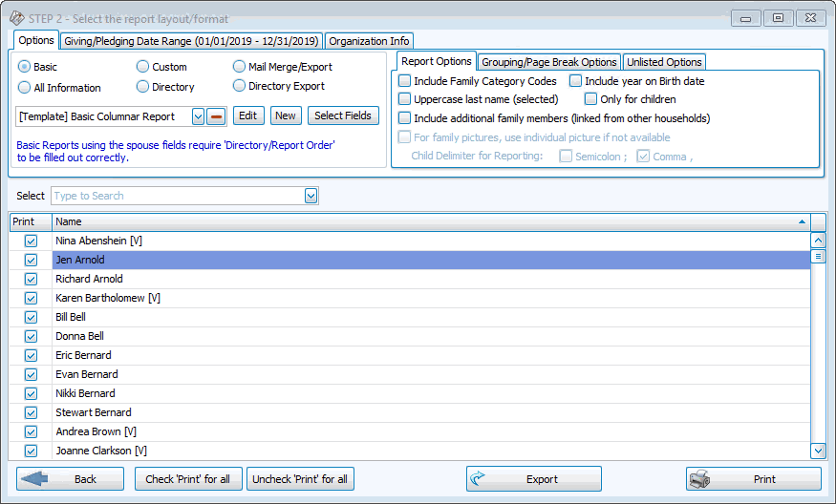The width and height of the screenshot is (836, 504).
Task: Click the Name column sort arrow
Action: [801, 221]
